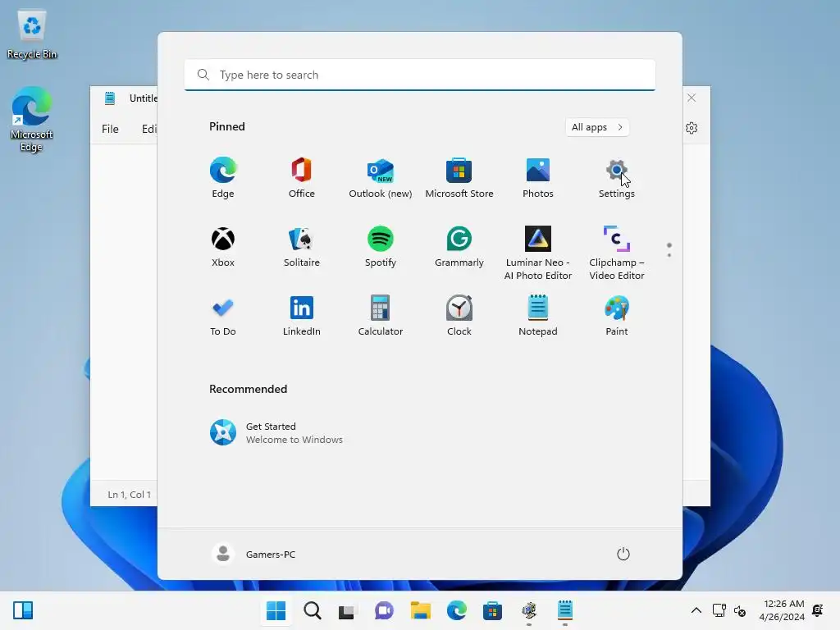Open Calculator from pinned apps
Viewport: 840px width, 630px height.
tap(381, 316)
